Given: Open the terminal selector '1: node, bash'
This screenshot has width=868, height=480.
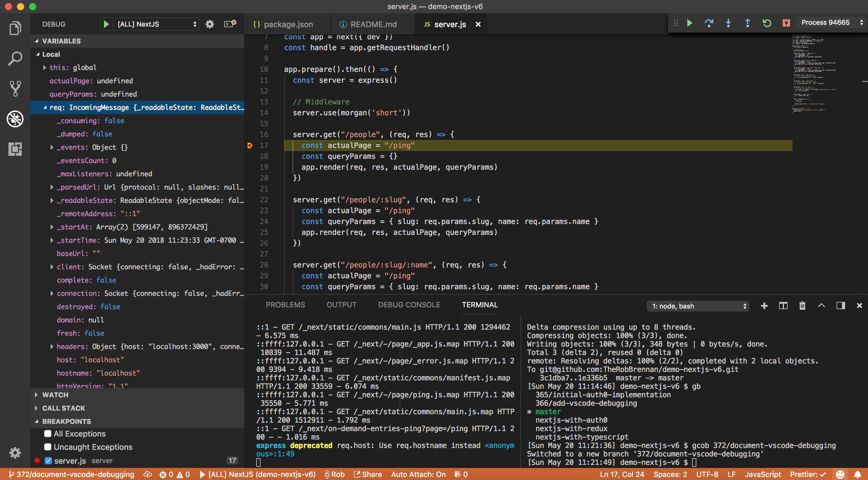Looking at the screenshot, I should 698,306.
